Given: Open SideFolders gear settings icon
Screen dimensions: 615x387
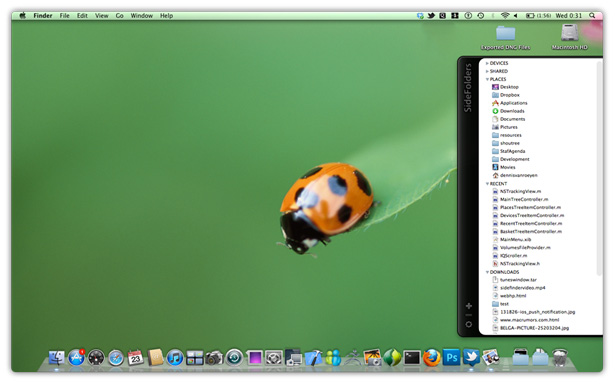Looking at the screenshot, I should tap(468, 324).
